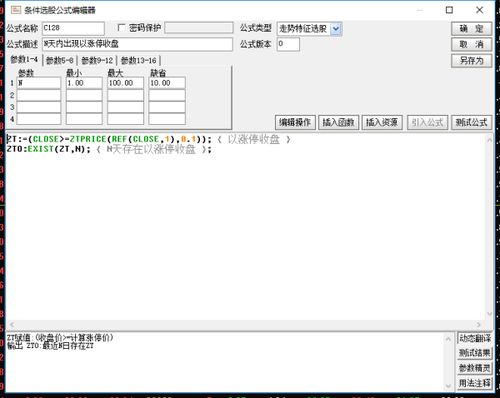Switch to the 参数5-8 tab
Image resolution: width=500 pixels, height=398 pixels.
60,60
